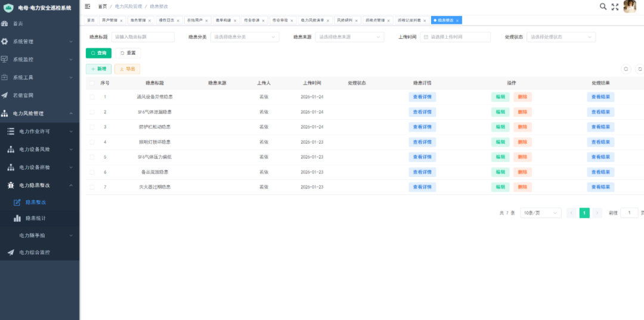
Task: Open the user avatar menu
Action: 630,7
